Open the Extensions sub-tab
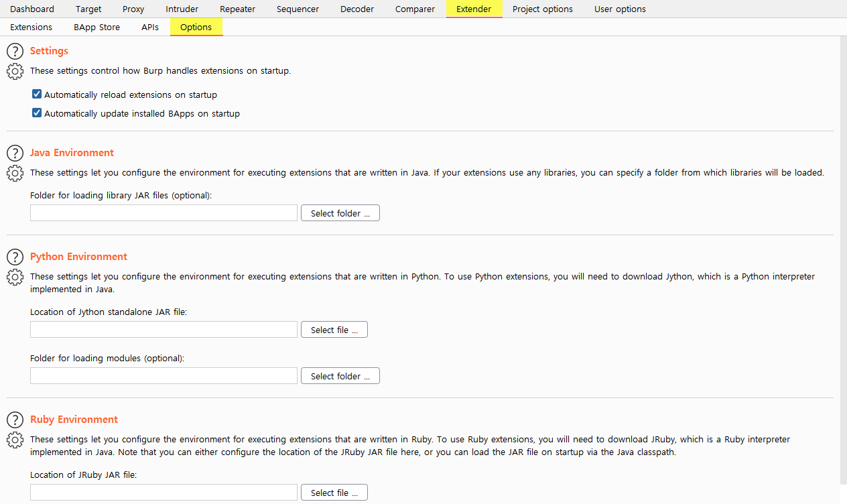847x504 pixels. pos(31,27)
